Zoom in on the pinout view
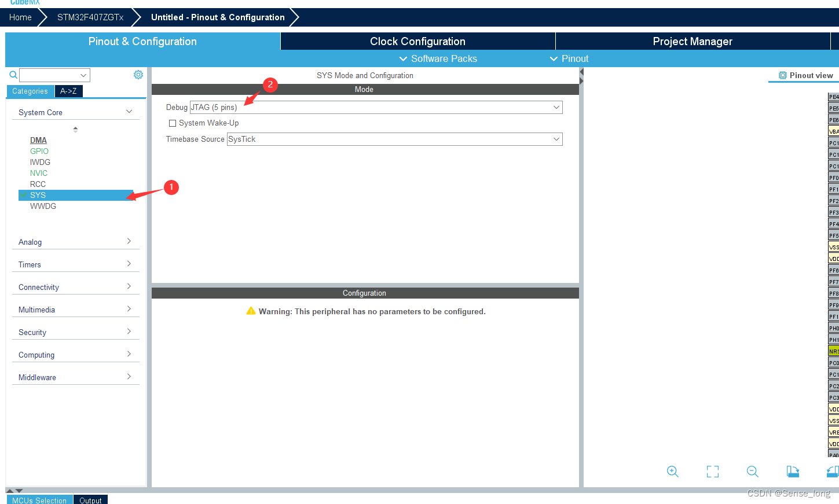This screenshot has width=839, height=504. (672, 472)
